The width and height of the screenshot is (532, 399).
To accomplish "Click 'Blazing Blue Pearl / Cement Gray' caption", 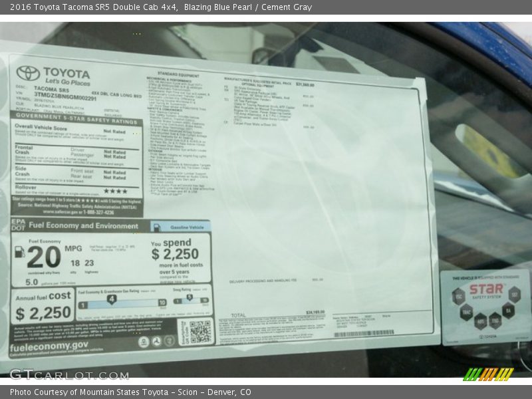I will tap(248, 7).
